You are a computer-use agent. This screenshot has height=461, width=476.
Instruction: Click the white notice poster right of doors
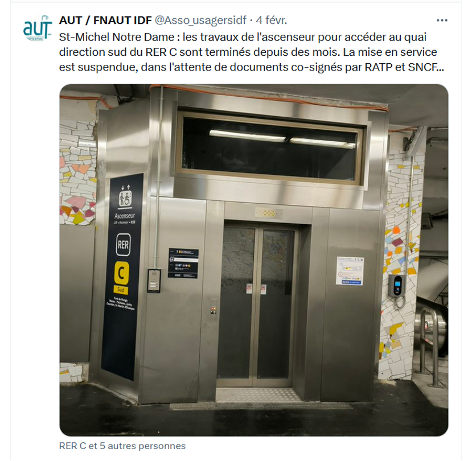(x=350, y=271)
